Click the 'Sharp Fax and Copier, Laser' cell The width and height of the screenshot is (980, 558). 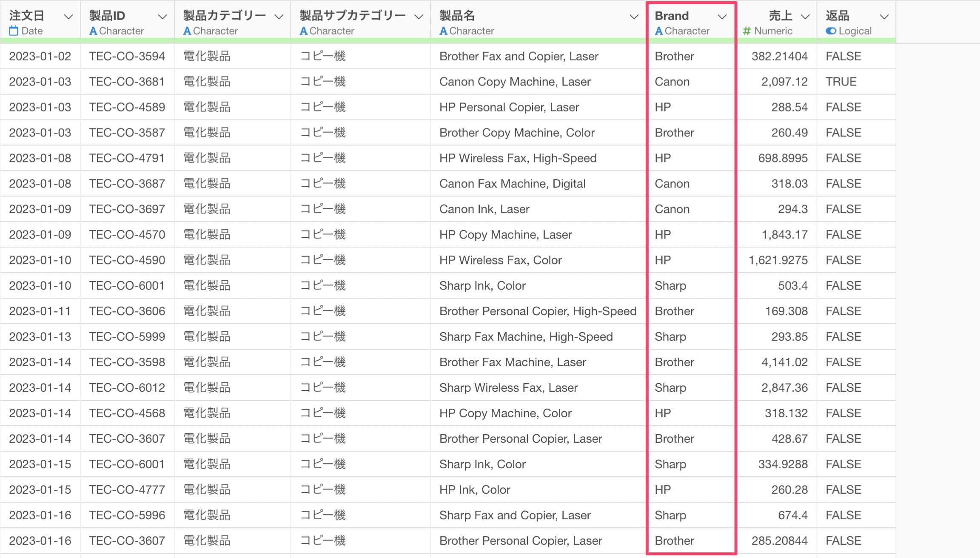[x=538, y=515]
